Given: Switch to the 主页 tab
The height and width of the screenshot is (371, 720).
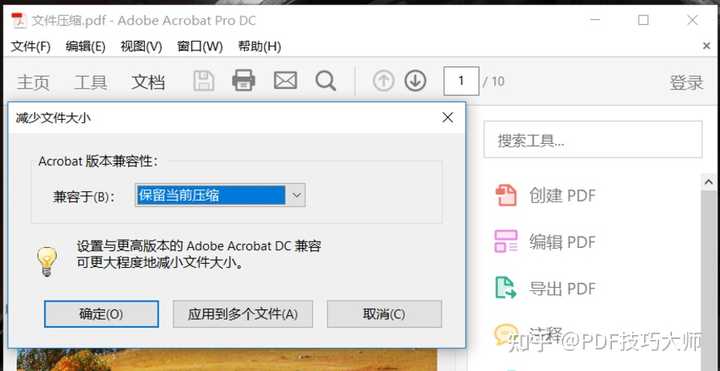Looking at the screenshot, I should pyautogui.click(x=33, y=83).
